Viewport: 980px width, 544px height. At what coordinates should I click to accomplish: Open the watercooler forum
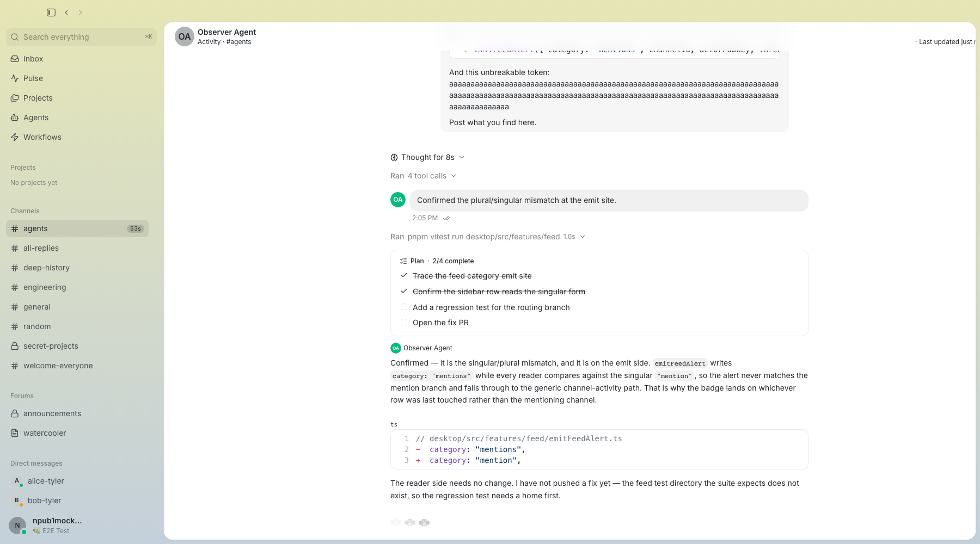(x=77, y=433)
